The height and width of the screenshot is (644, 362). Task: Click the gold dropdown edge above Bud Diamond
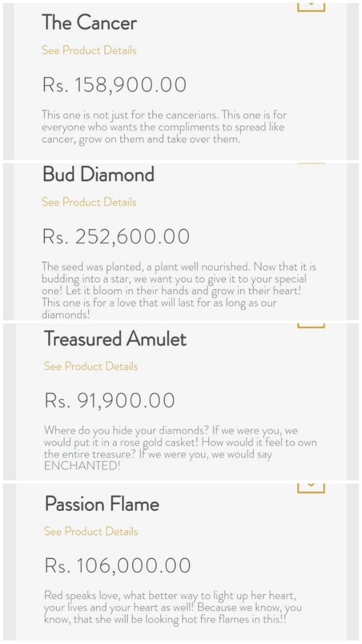[x=311, y=164]
